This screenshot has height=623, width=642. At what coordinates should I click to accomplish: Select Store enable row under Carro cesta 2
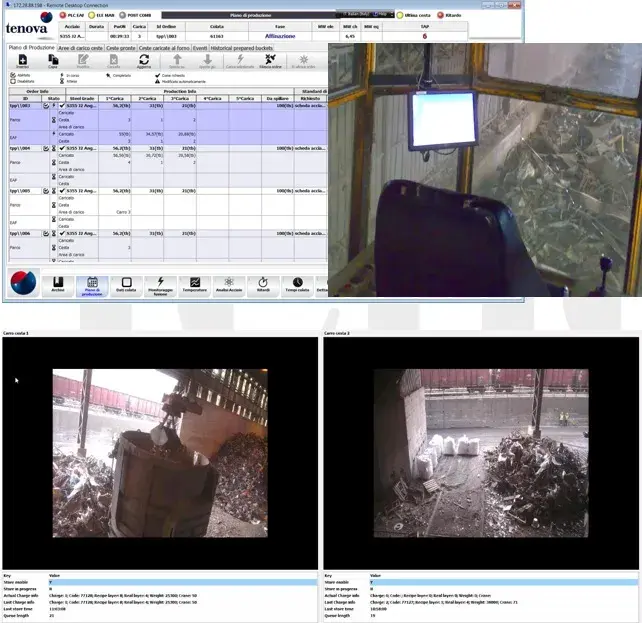481,582
